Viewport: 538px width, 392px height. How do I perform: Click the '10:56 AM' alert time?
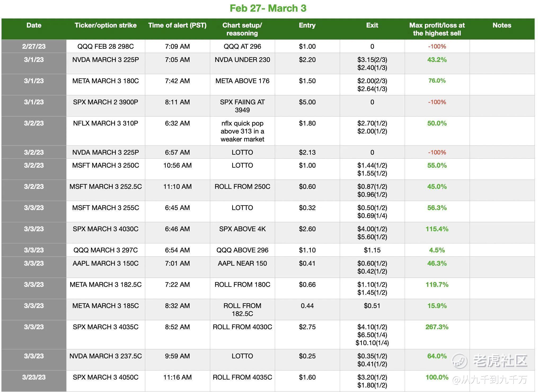point(177,166)
